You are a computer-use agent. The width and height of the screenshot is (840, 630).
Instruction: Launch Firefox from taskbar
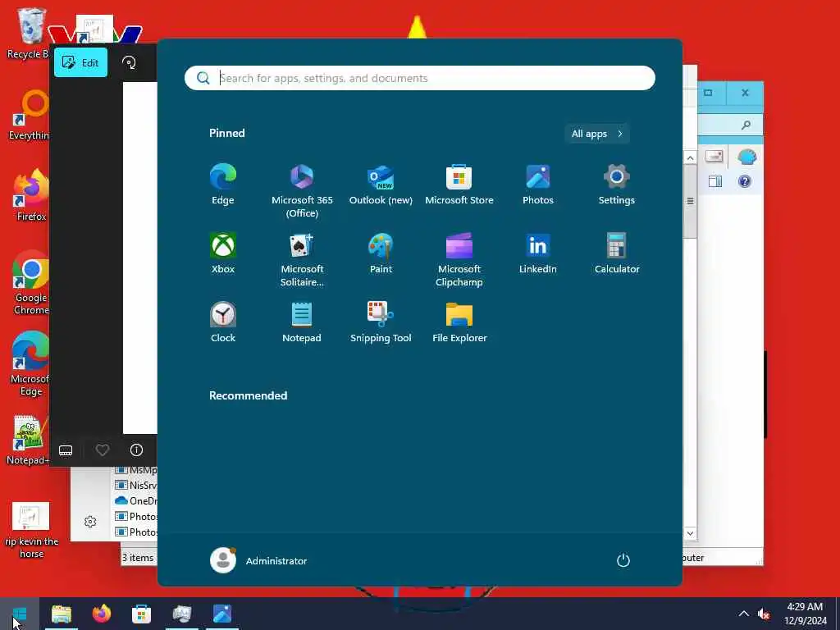coord(101,614)
